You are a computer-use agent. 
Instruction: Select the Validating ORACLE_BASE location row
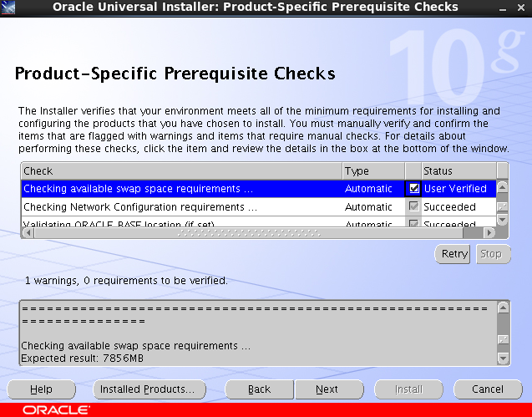tap(259, 221)
